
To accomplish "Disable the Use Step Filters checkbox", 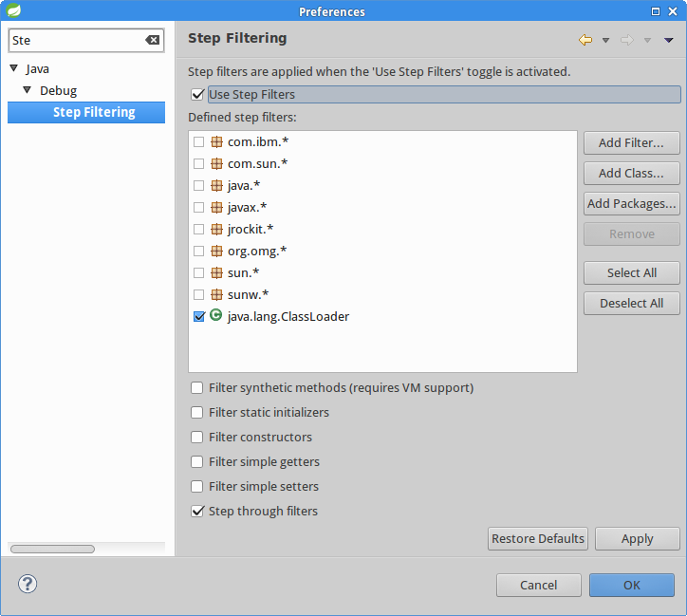I will (197, 94).
